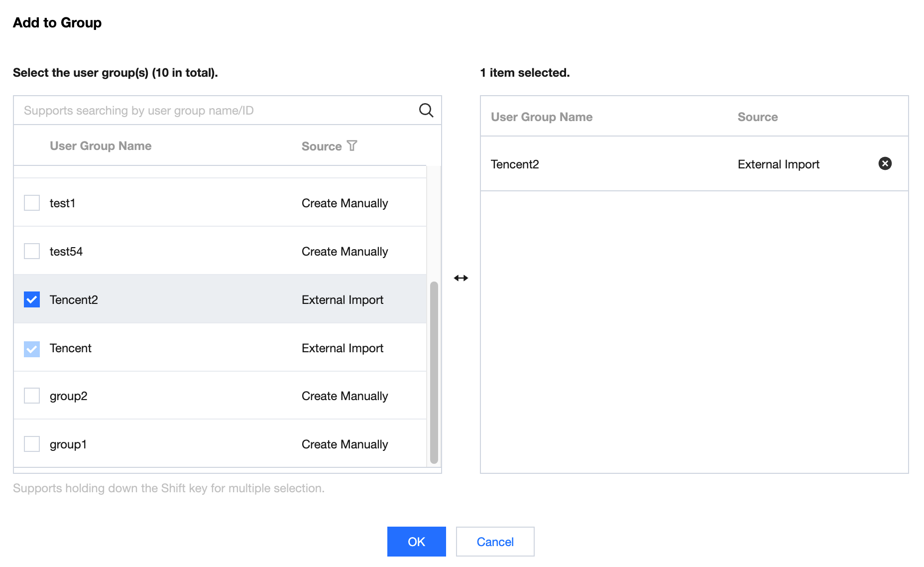Click the test54 Create Manually source cell
924x567 pixels.
pos(345,252)
